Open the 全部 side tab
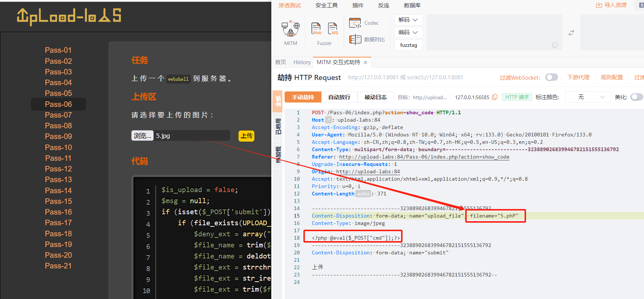 tap(278, 101)
